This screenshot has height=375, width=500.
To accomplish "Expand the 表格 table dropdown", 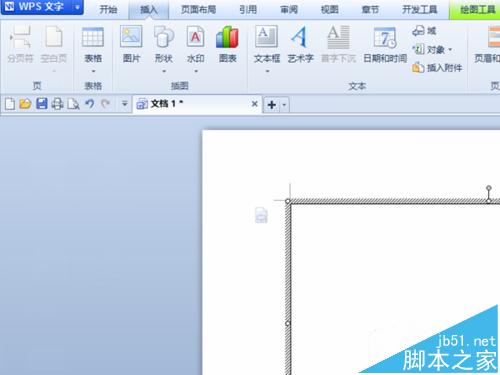I will point(93,71).
